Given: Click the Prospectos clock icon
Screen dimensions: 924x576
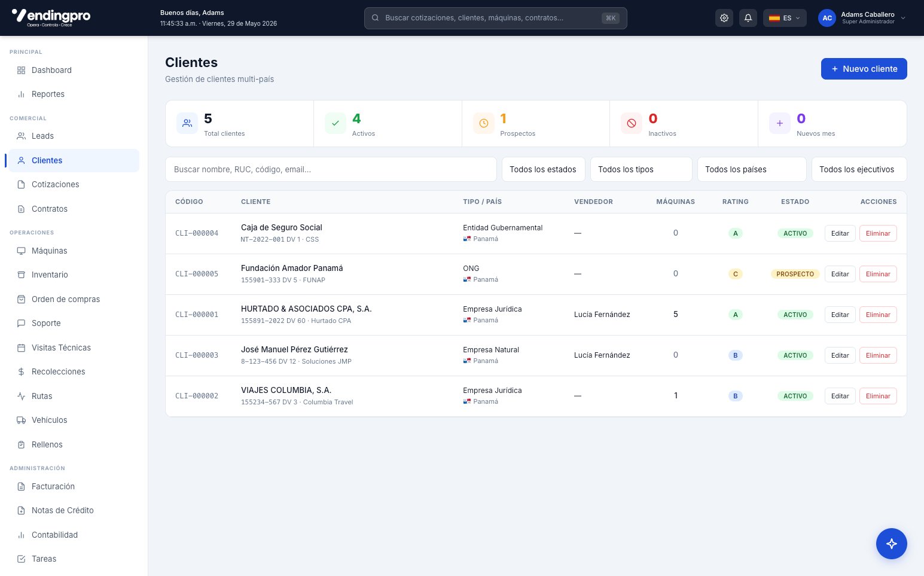Looking at the screenshot, I should coord(483,123).
